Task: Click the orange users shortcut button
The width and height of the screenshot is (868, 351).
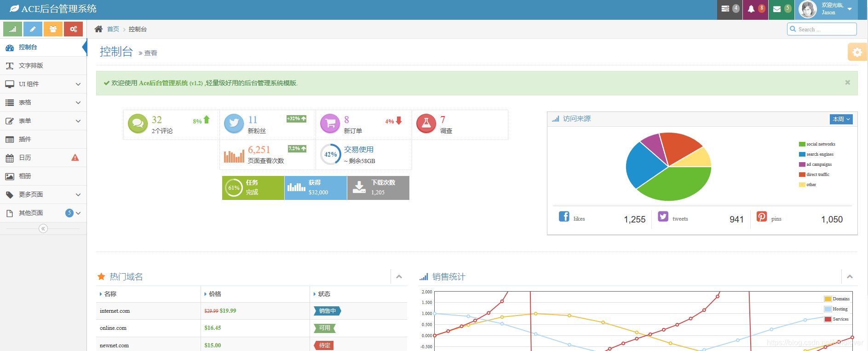Action: click(x=53, y=29)
